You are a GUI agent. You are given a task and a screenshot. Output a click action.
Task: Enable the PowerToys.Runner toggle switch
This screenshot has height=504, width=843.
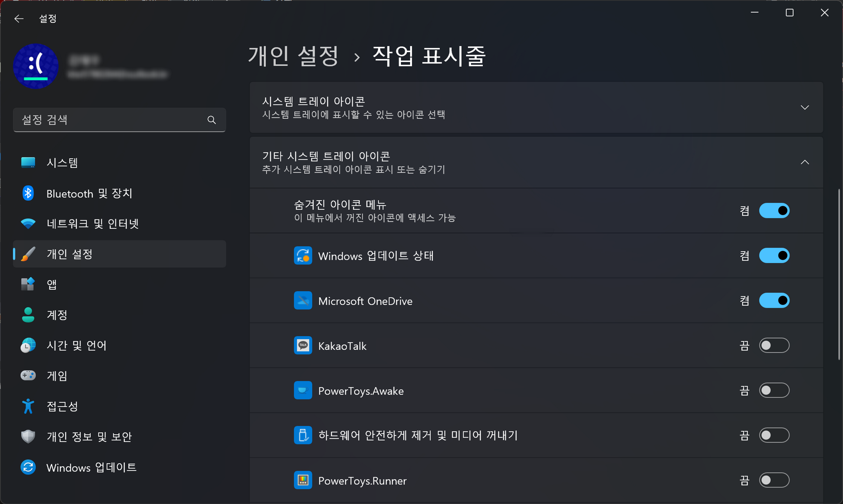(x=774, y=480)
